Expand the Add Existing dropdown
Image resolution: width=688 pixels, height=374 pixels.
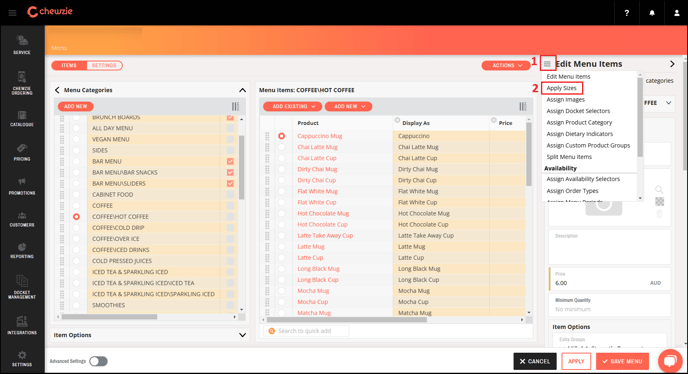pyautogui.click(x=293, y=106)
